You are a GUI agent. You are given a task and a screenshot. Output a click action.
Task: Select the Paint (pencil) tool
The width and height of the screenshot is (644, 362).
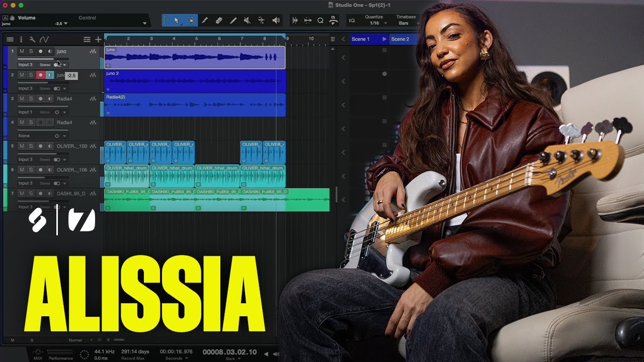tap(233, 21)
